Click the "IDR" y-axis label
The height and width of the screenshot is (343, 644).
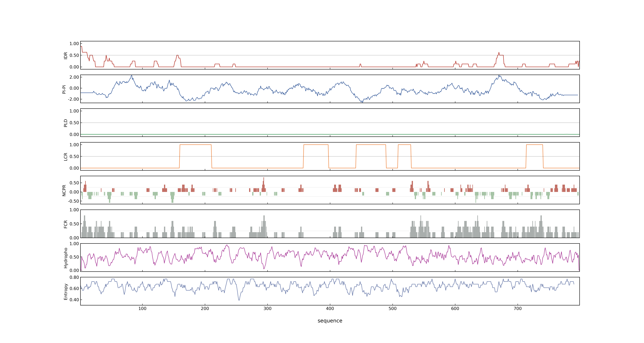click(66, 55)
